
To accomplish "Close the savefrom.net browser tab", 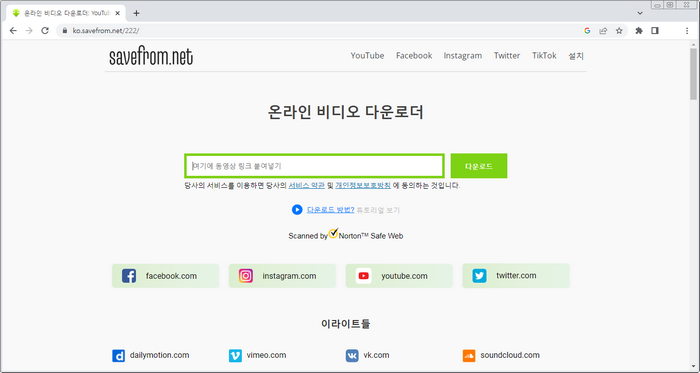I will 117,13.
